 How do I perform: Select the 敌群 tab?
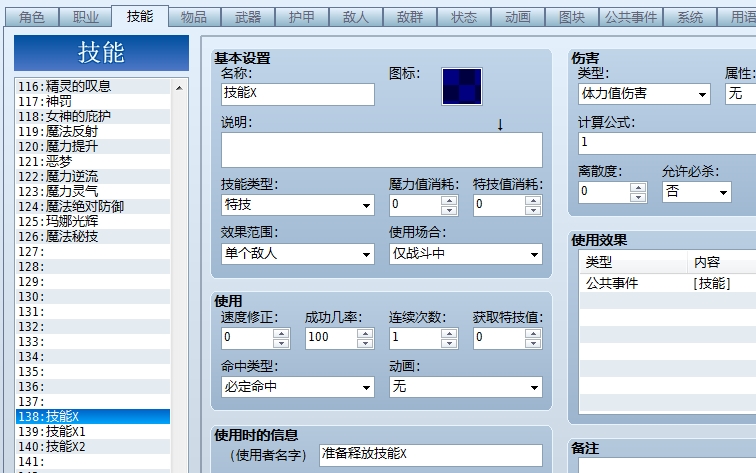click(410, 17)
